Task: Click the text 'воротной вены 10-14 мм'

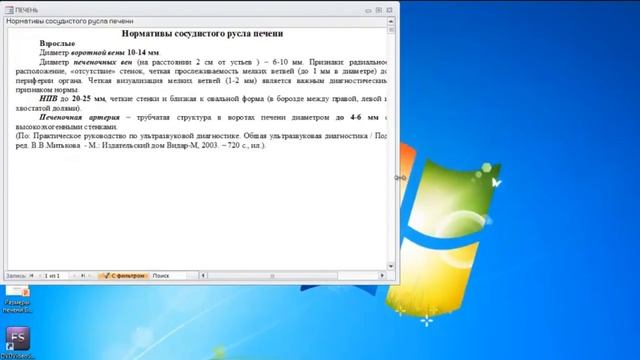Action: 115,53
